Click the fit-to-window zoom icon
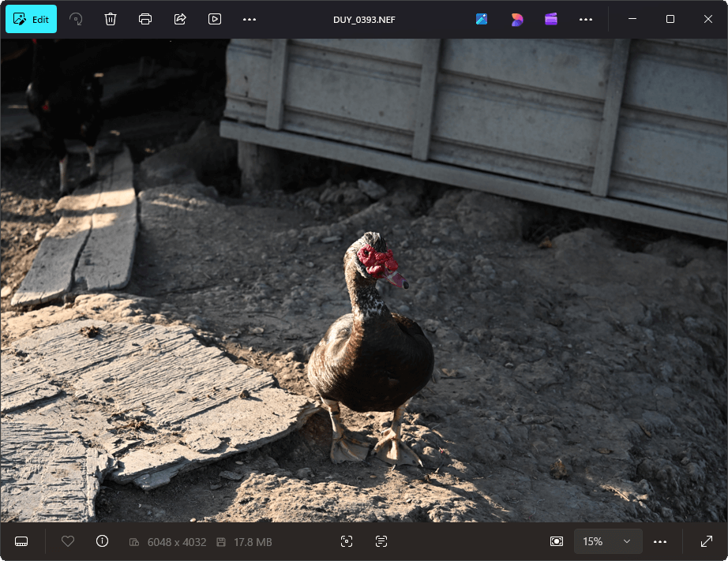This screenshot has height=561, width=728. 557,541
